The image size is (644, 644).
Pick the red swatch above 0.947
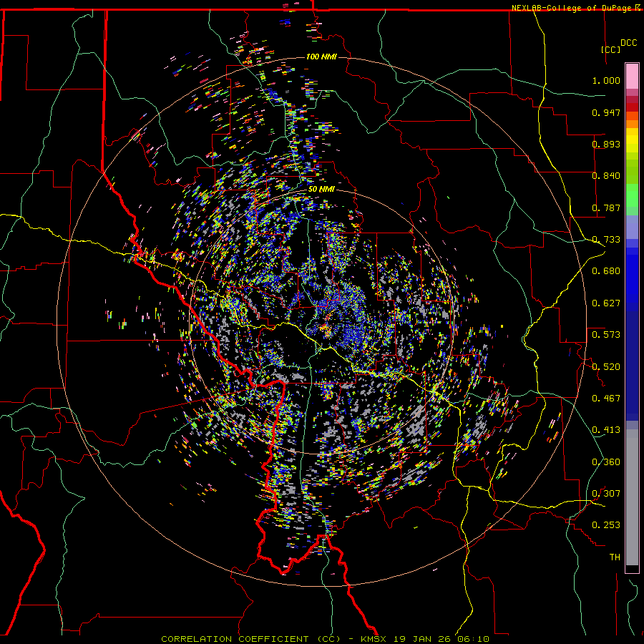pos(632,107)
